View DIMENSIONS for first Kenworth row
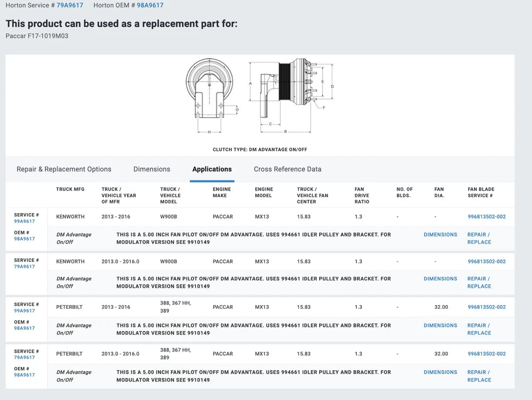The width and height of the screenshot is (532, 400). coord(440,234)
